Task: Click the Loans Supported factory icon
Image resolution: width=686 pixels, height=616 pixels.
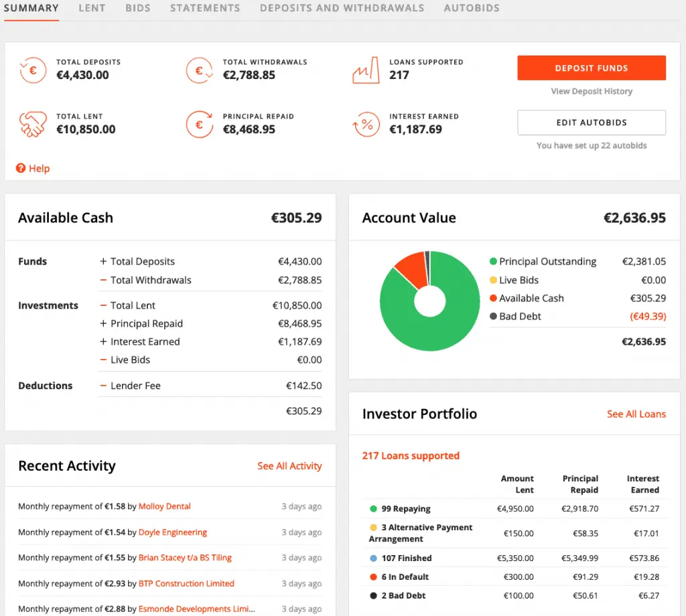Action: [366, 70]
